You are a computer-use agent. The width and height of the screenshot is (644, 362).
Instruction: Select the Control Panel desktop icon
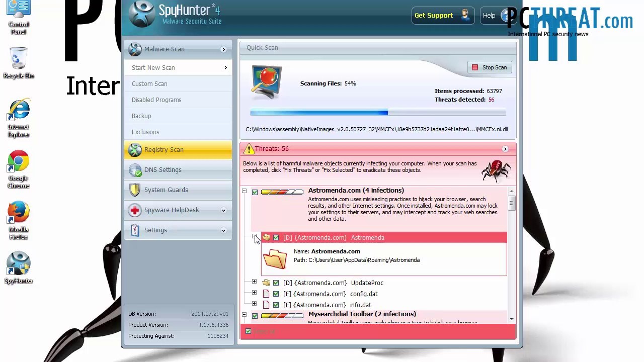click(x=19, y=18)
